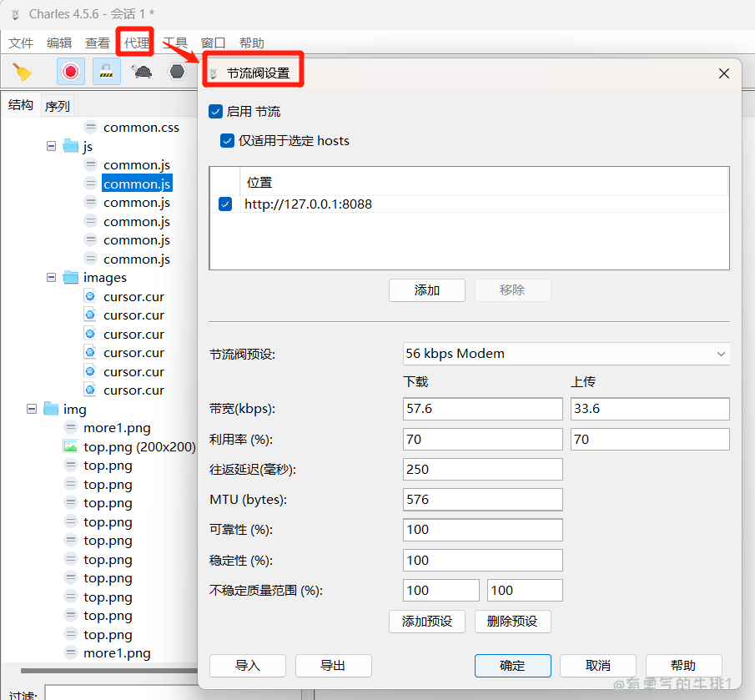
Task: Toggle the red record button
Action: [71, 72]
